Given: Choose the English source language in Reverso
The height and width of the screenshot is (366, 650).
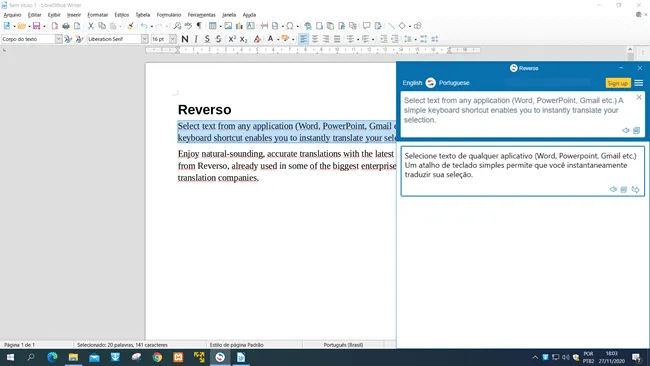Looking at the screenshot, I should [x=412, y=83].
